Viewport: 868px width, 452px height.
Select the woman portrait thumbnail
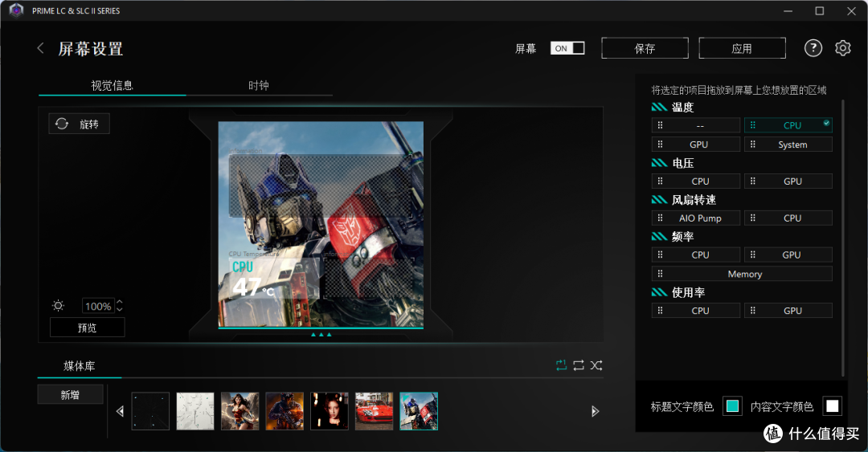[330, 411]
